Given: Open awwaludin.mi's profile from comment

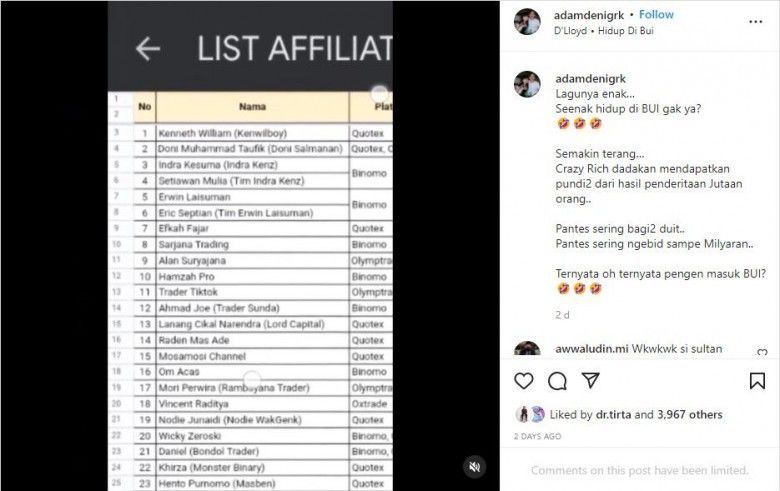Looking at the screenshot, I should tap(590, 350).
